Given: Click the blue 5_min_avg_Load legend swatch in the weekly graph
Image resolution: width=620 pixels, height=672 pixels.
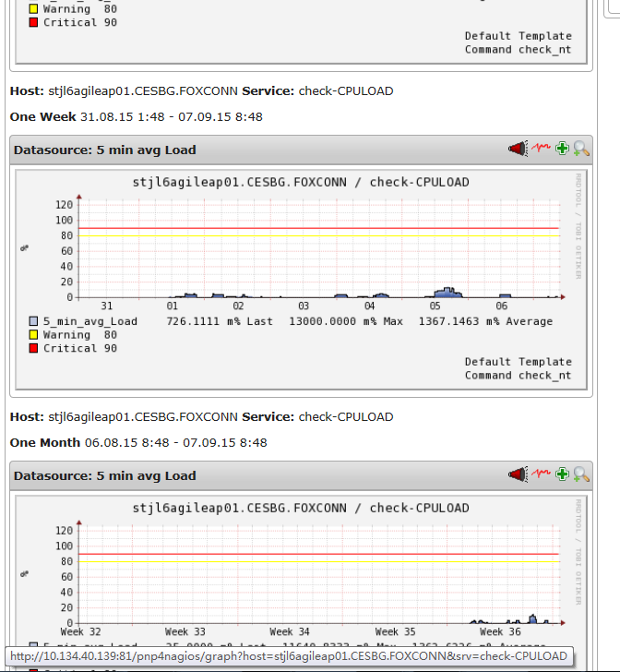Looking at the screenshot, I should click(34, 321).
